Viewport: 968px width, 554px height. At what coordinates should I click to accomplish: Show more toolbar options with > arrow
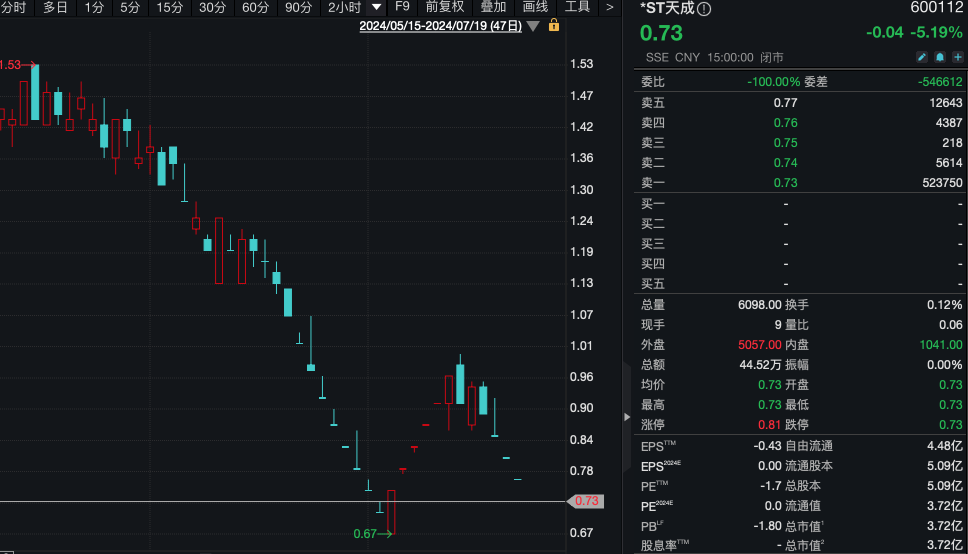610,7
